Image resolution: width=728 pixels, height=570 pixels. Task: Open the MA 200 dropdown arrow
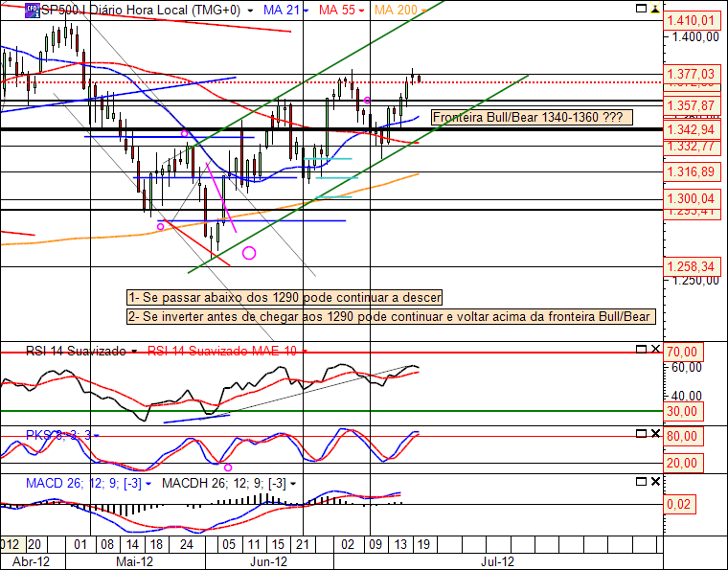(x=424, y=11)
